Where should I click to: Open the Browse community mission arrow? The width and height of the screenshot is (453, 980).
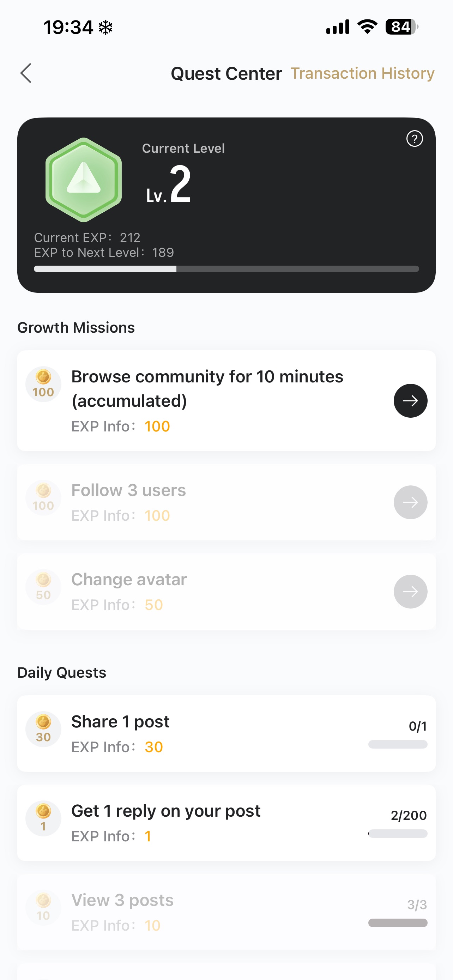click(x=410, y=401)
